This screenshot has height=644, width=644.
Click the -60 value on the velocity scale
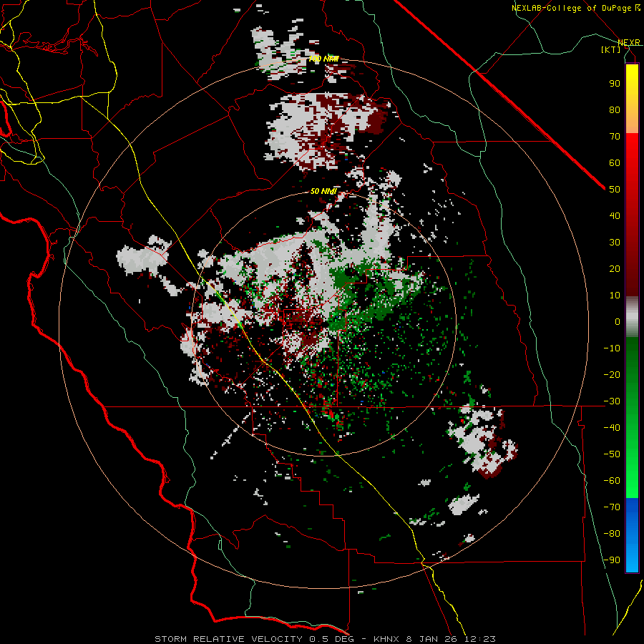612,481
